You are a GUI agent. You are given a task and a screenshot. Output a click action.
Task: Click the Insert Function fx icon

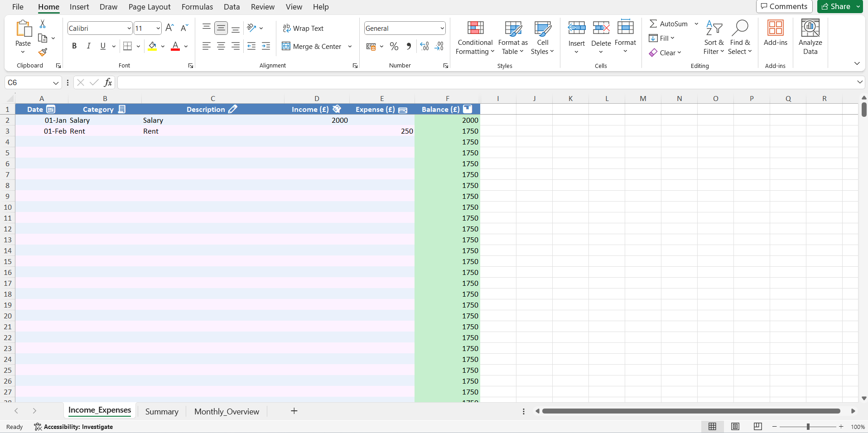coord(108,82)
